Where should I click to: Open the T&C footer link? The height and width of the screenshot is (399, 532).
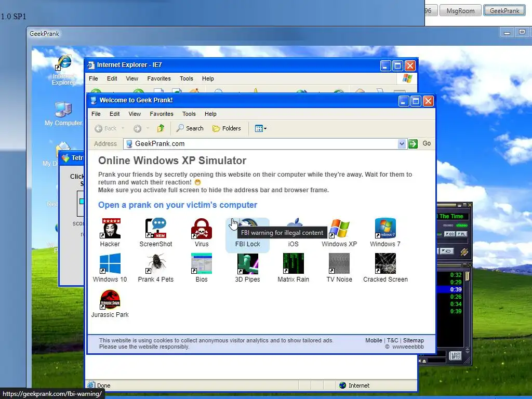[x=393, y=340]
